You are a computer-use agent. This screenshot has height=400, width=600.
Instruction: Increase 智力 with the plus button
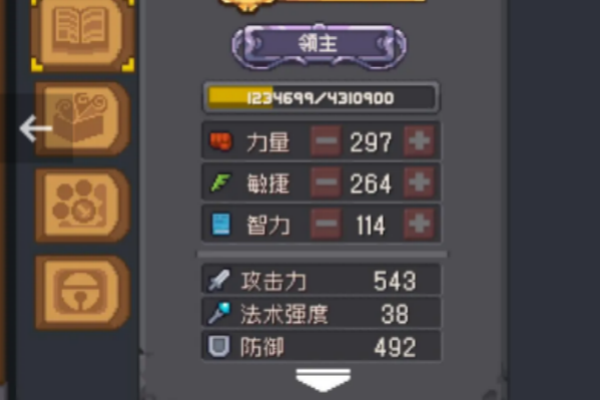[x=419, y=224]
